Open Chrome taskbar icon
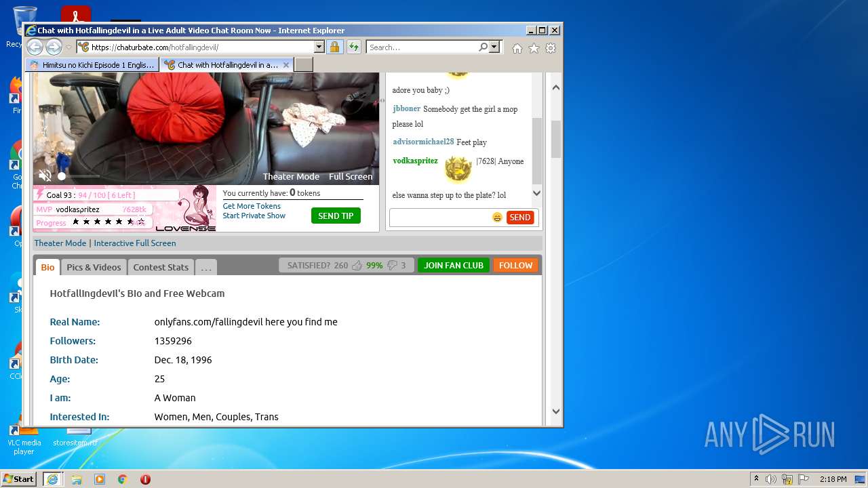 (123, 479)
